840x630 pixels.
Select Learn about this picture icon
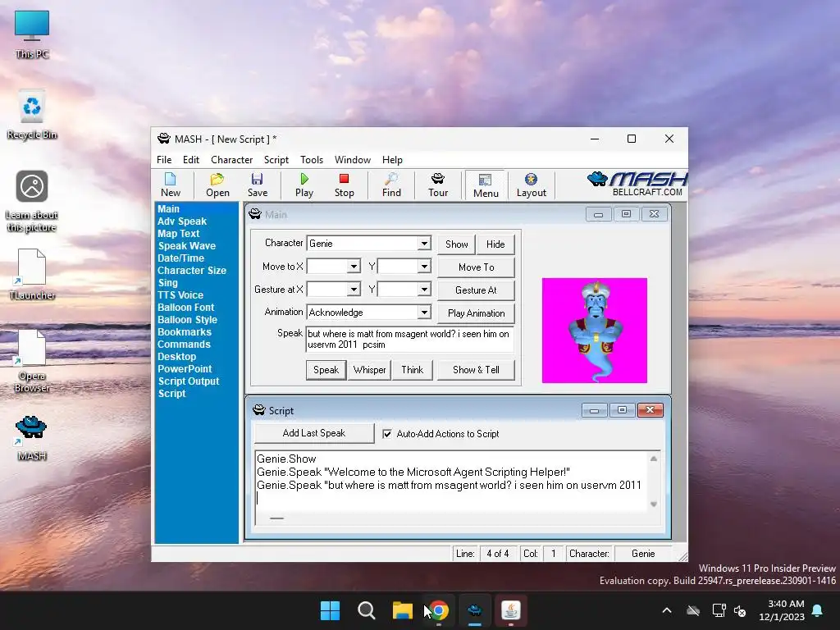[x=32, y=202]
